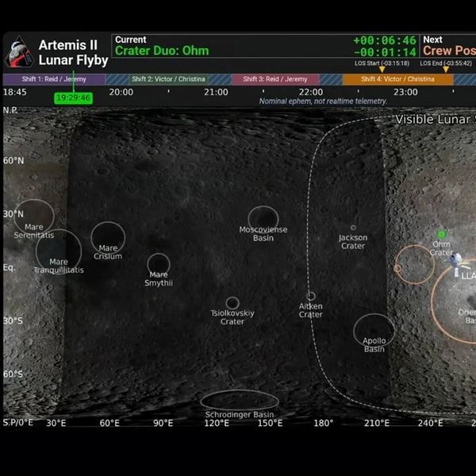Click the Jackson Crater small circle
The width and height of the screenshot is (476, 476).
pos(353,228)
